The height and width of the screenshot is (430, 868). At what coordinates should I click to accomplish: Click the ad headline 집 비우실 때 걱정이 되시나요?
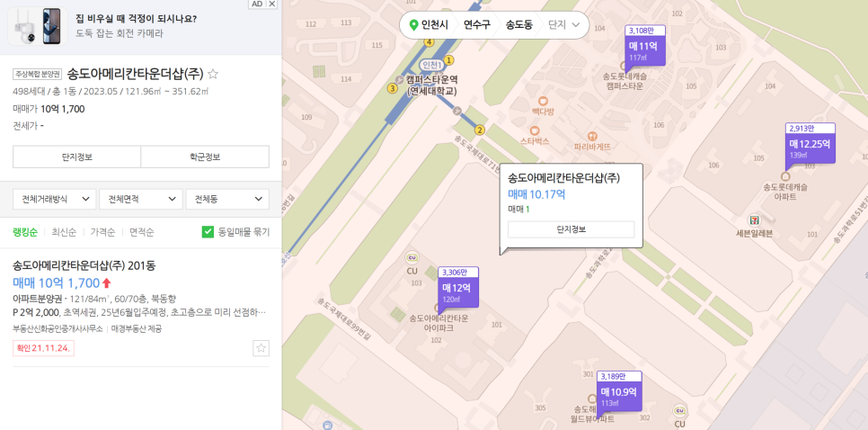tap(137, 19)
